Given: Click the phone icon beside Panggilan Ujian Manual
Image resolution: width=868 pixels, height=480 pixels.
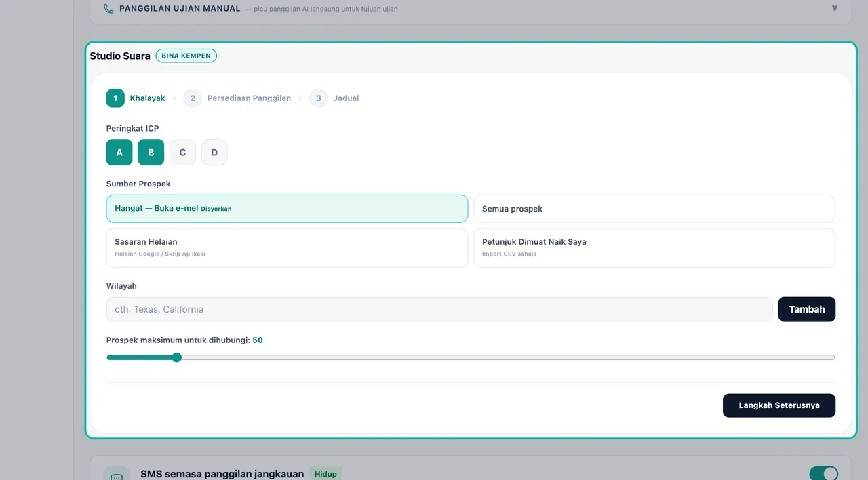Looking at the screenshot, I should click(x=108, y=9).
